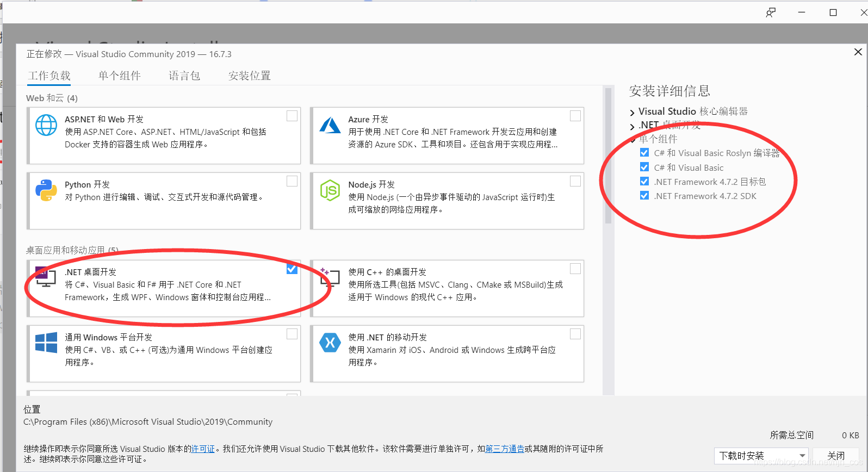
Task: Open the 第三方通告 notice link
Action: point(505,449)
